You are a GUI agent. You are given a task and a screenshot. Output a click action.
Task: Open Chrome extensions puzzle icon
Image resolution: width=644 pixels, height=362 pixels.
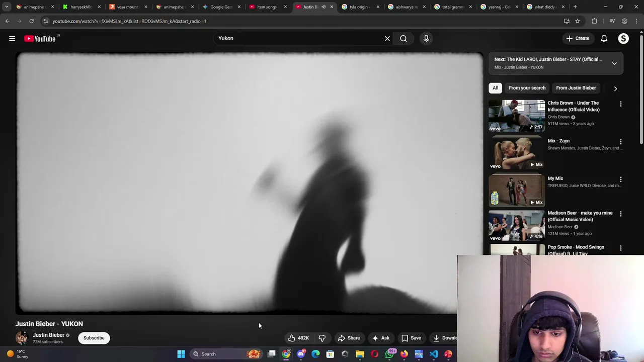[595, 21]
